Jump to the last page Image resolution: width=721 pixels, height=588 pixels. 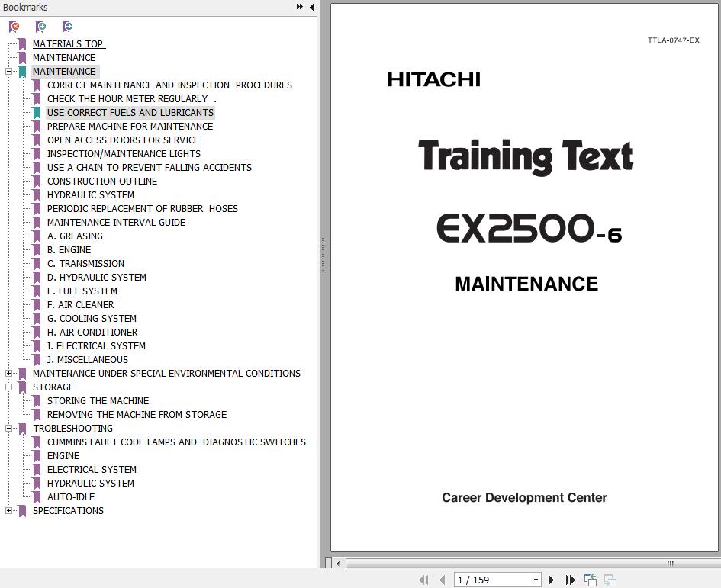(x=570, y=580)
